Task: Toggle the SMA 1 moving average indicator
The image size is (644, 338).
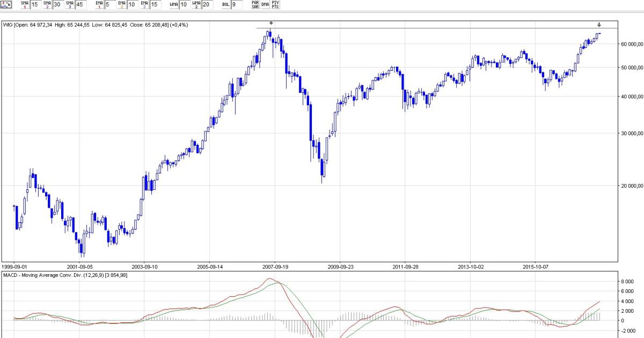Action: 24,5
